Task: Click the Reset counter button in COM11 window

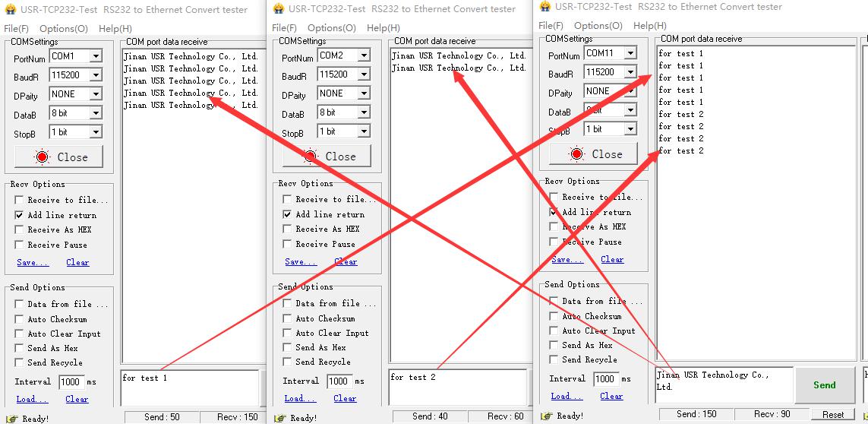Action: point(833,415)
